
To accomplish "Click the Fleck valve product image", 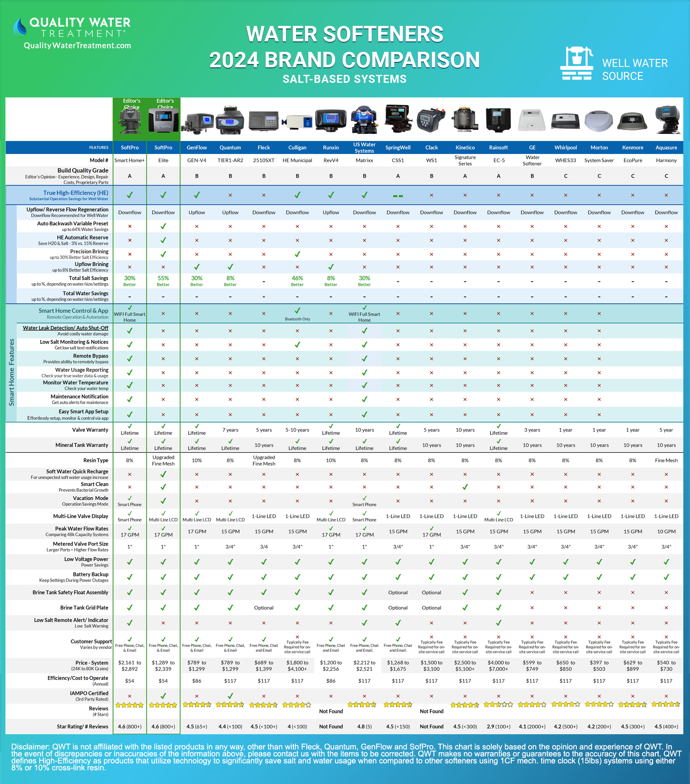I will click(263, 121).
